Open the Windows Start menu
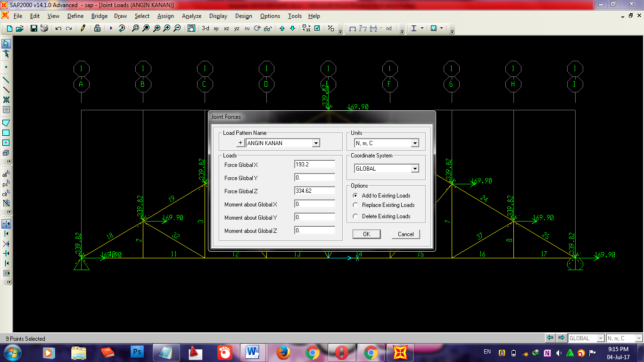Screen dimensions: 644x362 pyautogui.click(x=12, y=352)
